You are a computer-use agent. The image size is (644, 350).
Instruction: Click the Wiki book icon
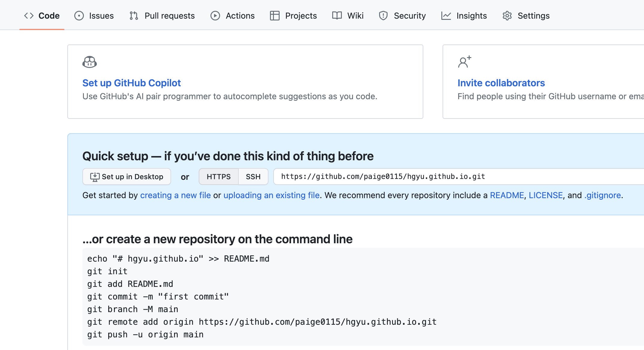[x=337, y=16]
